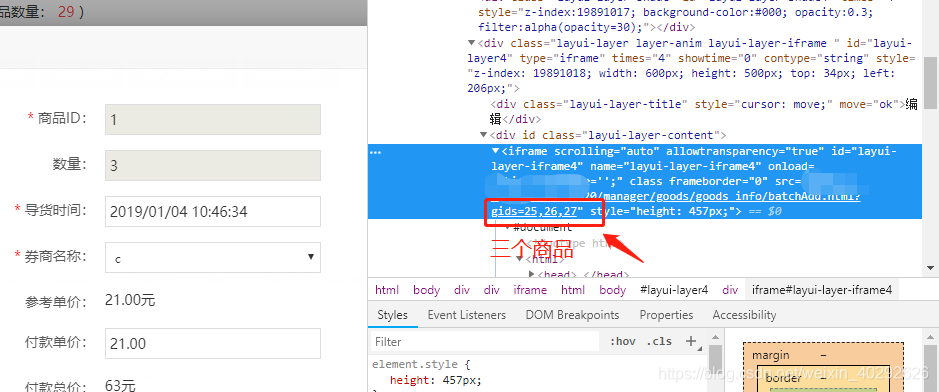939x392 pixels.
Task: Open the 券商名称 dropdown
Action: tap(213, 257)
